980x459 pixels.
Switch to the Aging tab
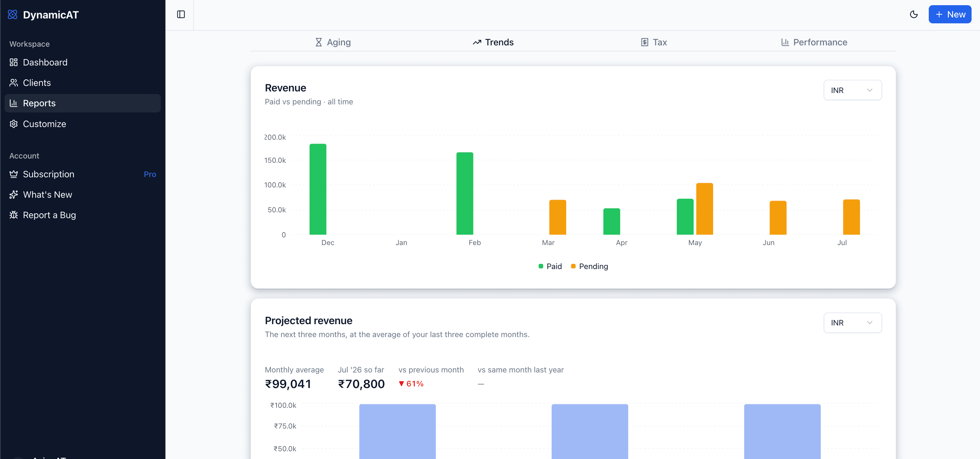point(333,42)
